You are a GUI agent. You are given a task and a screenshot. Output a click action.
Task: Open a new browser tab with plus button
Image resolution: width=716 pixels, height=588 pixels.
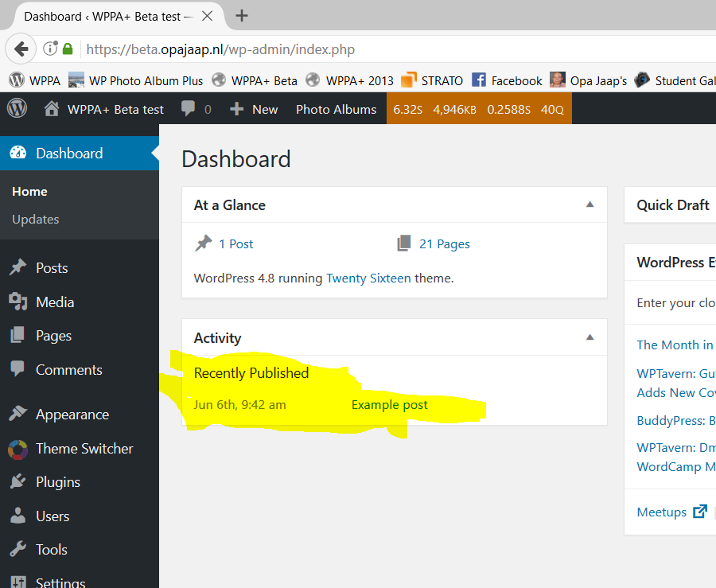click(x=242, y=16)
